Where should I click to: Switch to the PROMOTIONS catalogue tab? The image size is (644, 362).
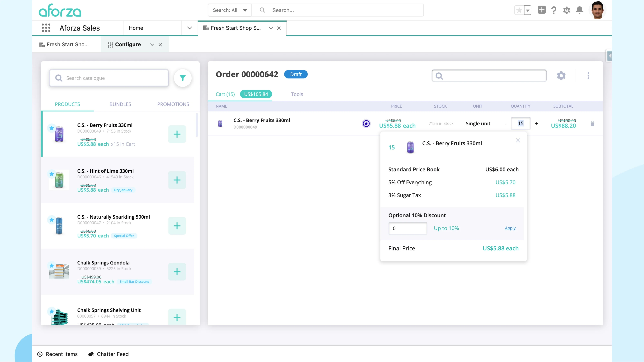[173, 104]
